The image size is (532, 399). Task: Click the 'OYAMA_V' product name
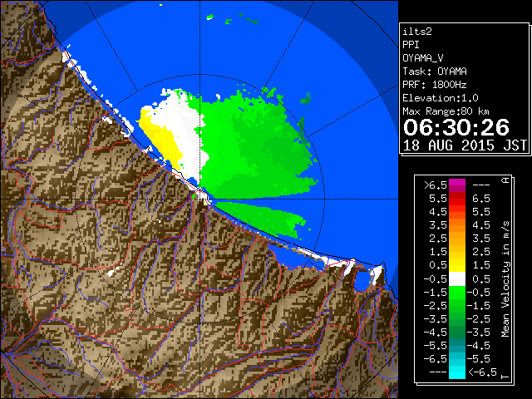tap(423, 58)
